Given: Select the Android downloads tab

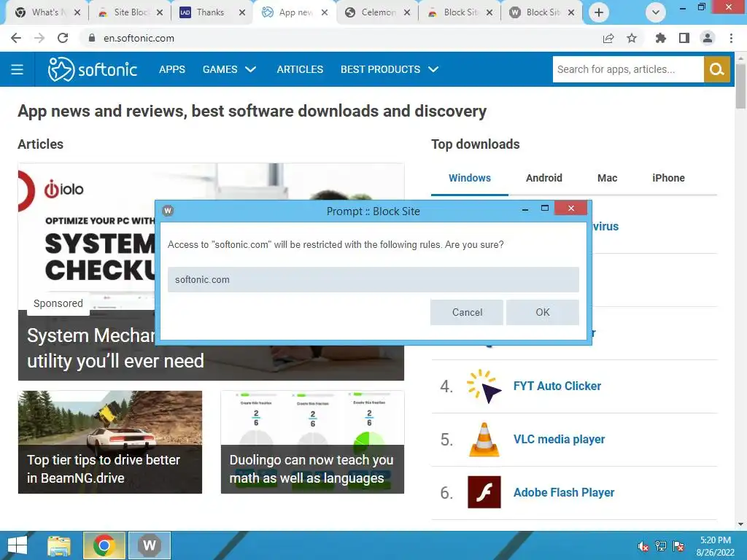Looking at the screenshot, I should (x=544, y=178).
